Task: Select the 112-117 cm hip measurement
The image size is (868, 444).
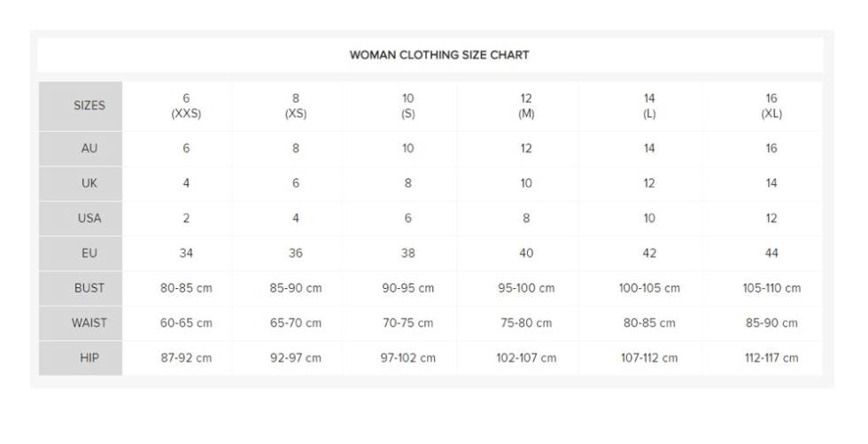Action: click(771, 358)
